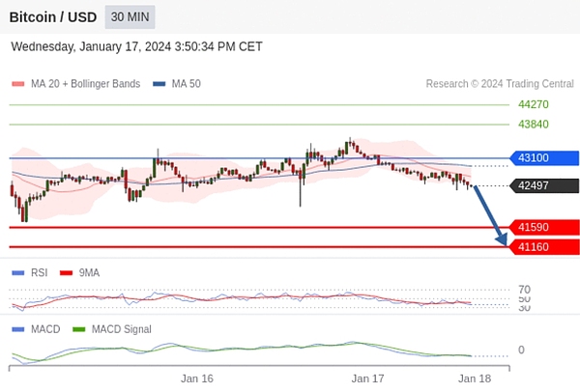Viewport: 580px width, 392px height.
Task: Click the RSI 70 level label
Action: [x=524, y=290]
